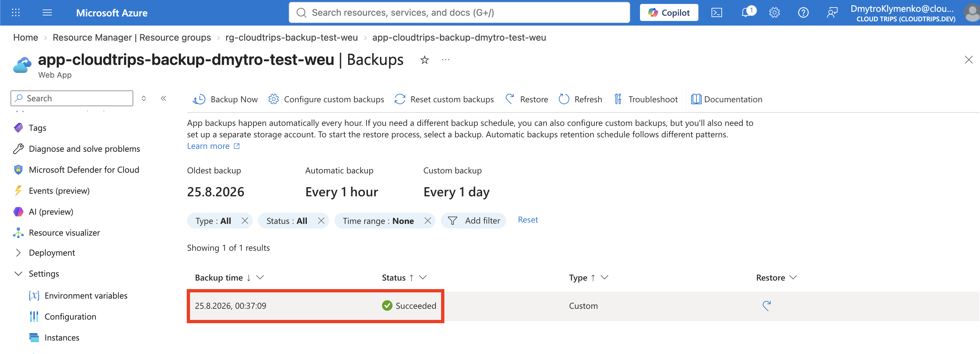The height and width of the screenshot is (354, 980).
Task: Open Troubleshoot from the toolbar
Action: pos(646,99)
